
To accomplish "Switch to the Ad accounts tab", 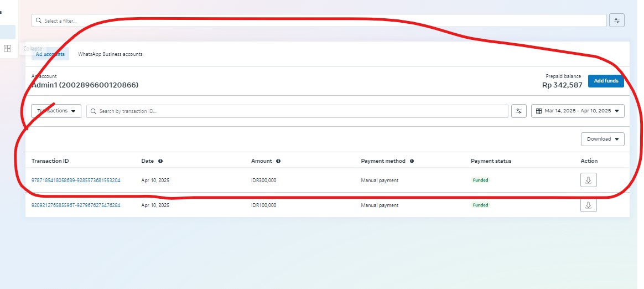I will click(50, 54).
